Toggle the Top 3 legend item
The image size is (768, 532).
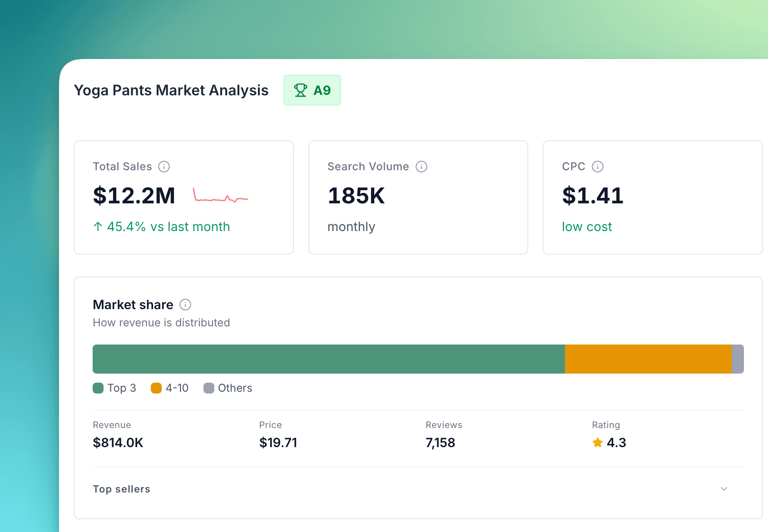point(114,388)
